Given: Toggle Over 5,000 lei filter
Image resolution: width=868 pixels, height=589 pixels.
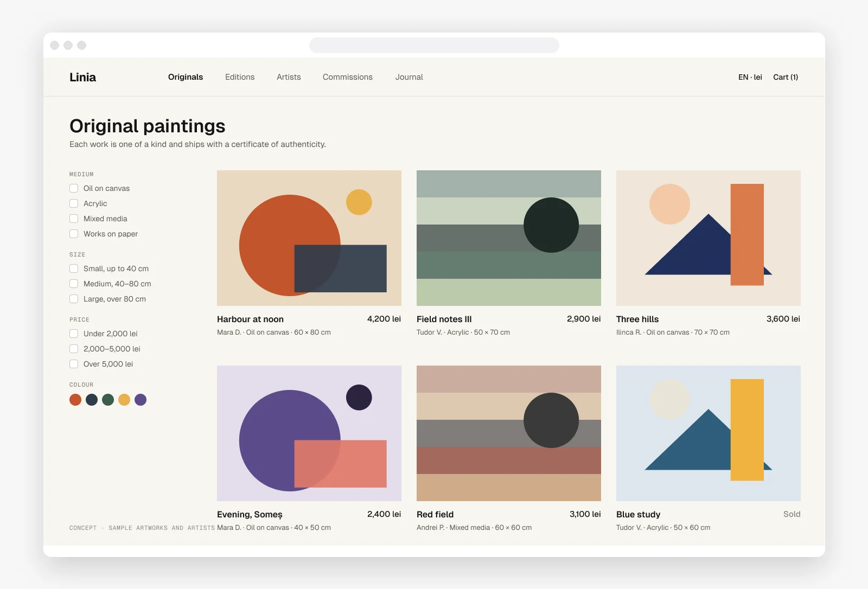Looking at the screenshot, I should tap(74, 364).
